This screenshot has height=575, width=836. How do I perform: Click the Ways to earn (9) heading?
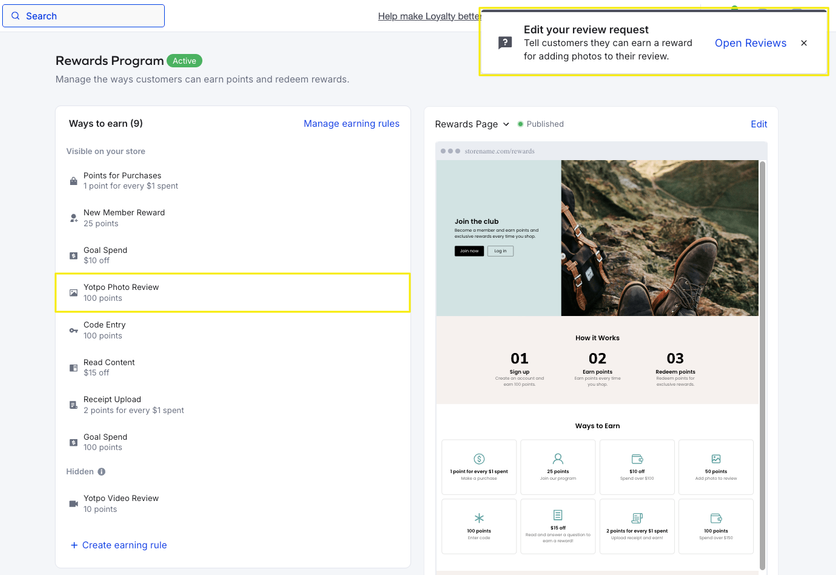[106, 124]
